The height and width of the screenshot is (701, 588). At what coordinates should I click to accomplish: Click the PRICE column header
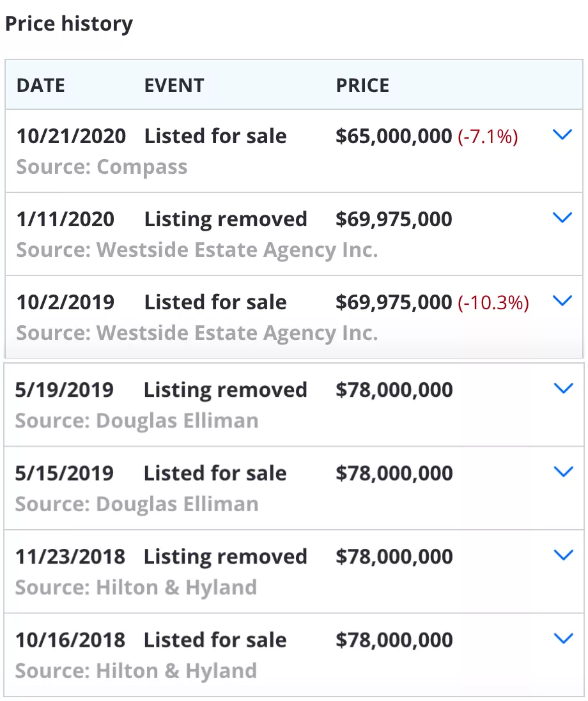pos(362,86)
